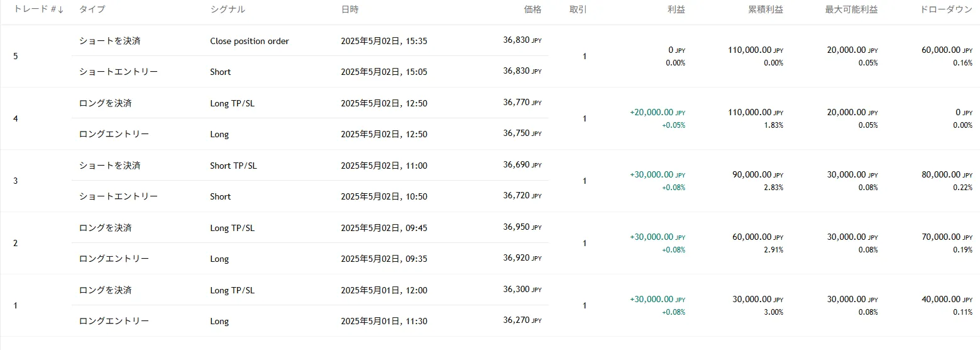Screen dimensions: 980x350
Task: Click the シグナル column header
Action: pyautogui.click(x=228, y=10)
